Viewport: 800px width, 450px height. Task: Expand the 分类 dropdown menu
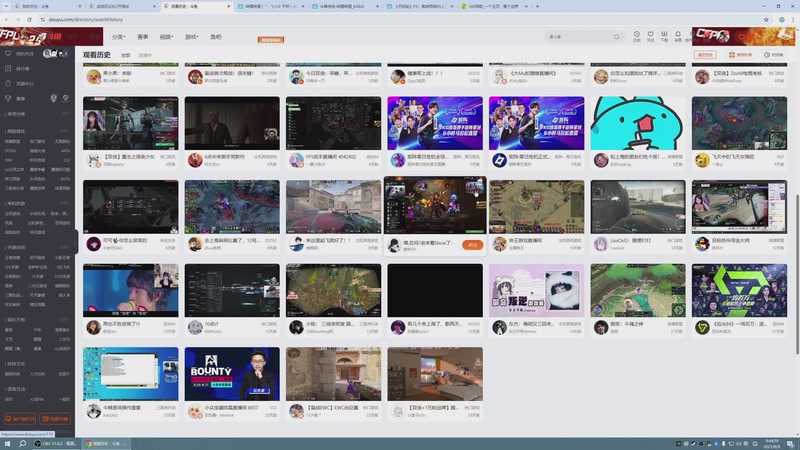click(x=118, y=37)
